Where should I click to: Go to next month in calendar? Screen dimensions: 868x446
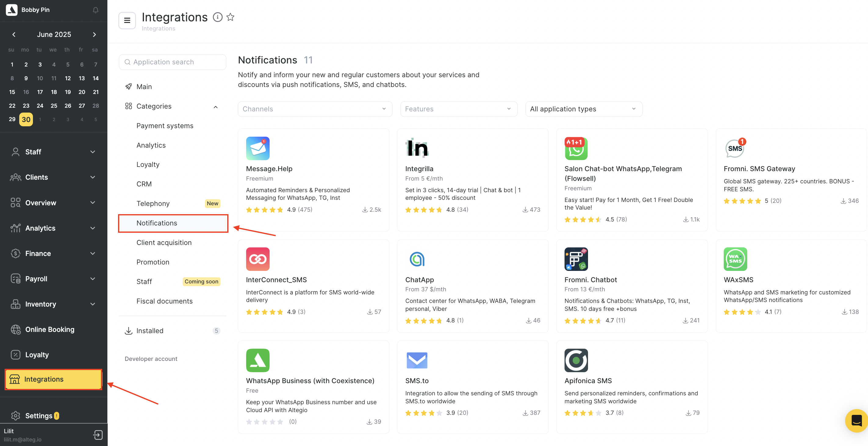[94, 34]
